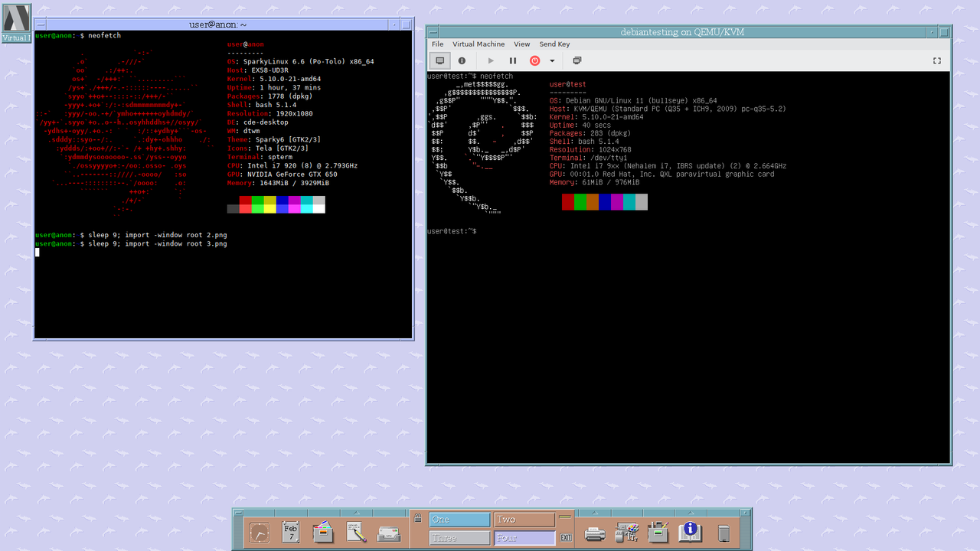Open window menu of user@anon terminal

(41, 24)
